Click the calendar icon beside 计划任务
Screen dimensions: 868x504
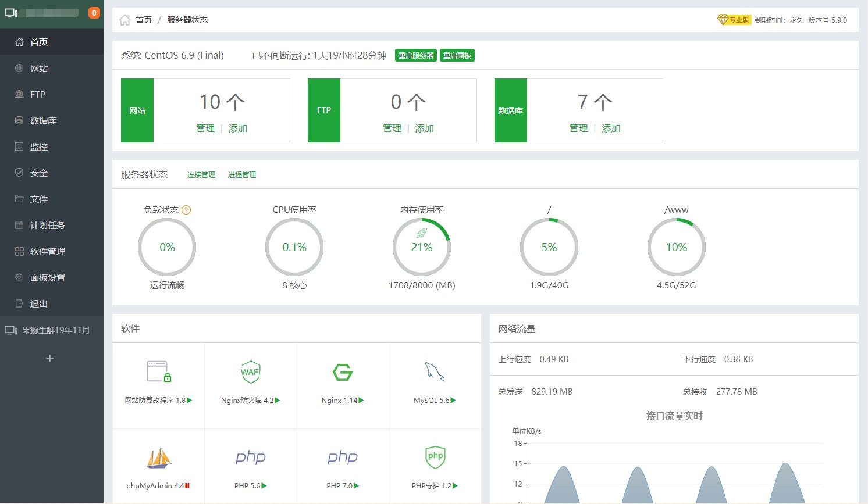[x=19, y=225]
